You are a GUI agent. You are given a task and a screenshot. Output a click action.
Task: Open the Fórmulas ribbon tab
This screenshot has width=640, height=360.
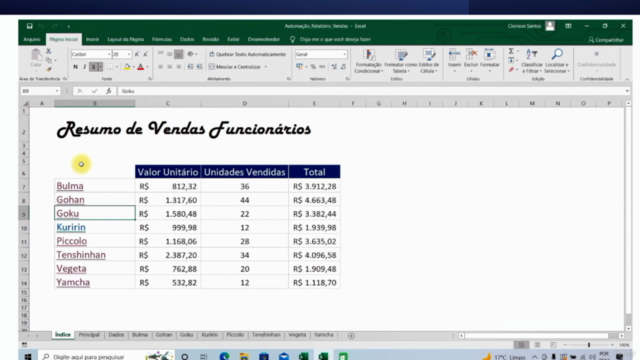pos(162,40)
